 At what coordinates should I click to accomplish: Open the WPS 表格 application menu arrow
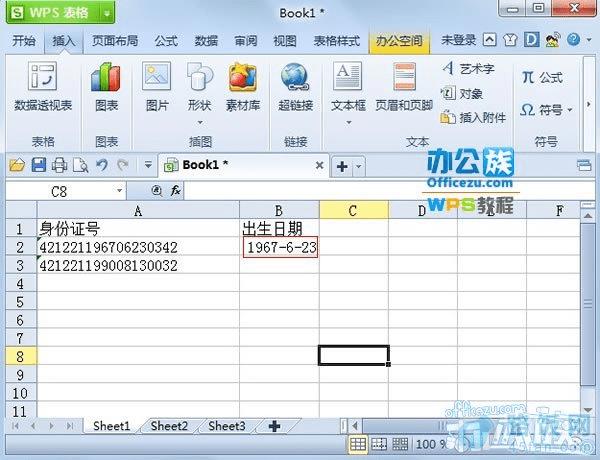(107, 13)
